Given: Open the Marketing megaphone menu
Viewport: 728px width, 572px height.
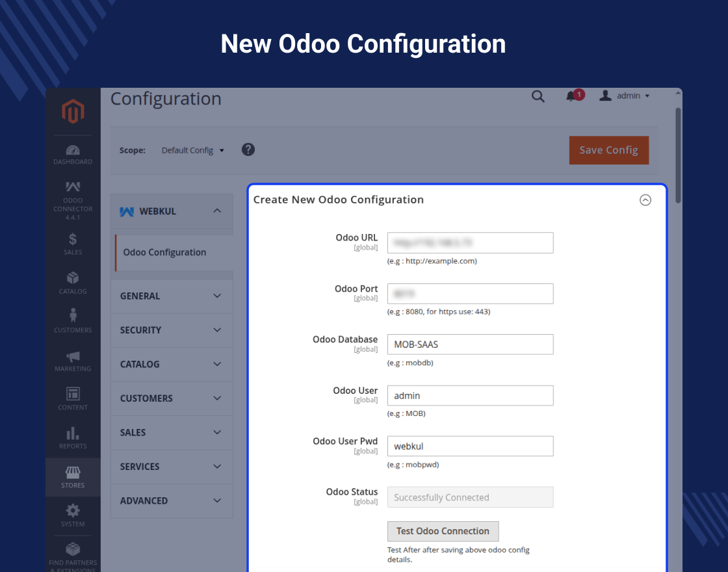Looking at the screenshot, I should (x=73, y=361).
